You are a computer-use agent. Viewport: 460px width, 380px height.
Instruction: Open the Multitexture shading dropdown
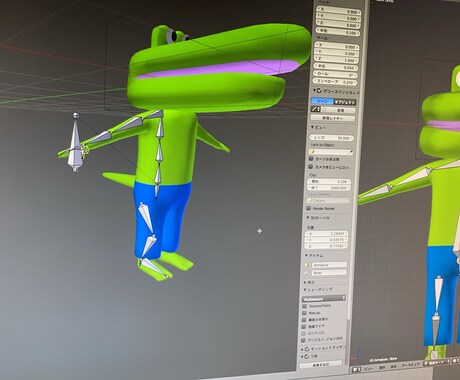tap(324, 298)
